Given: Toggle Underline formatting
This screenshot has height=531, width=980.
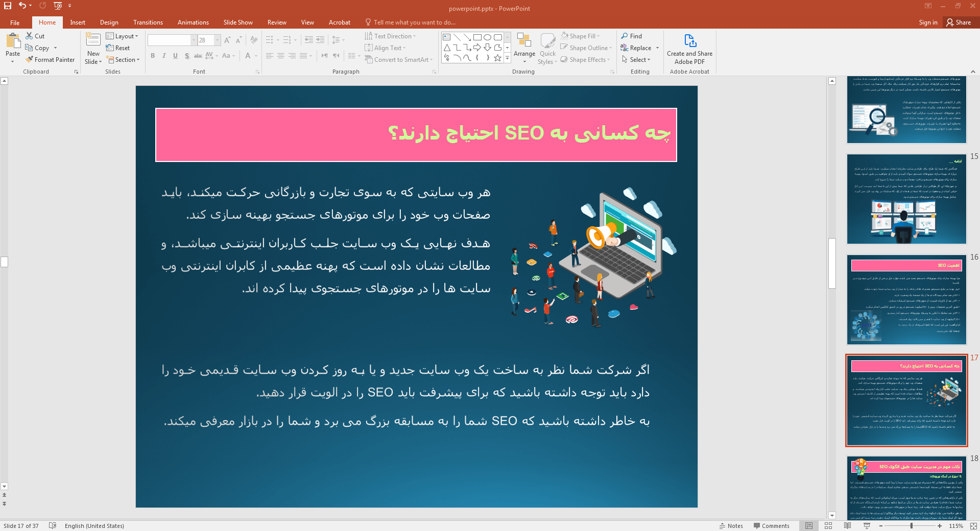Looking at the screenshot, I should [x=175, y=56].
